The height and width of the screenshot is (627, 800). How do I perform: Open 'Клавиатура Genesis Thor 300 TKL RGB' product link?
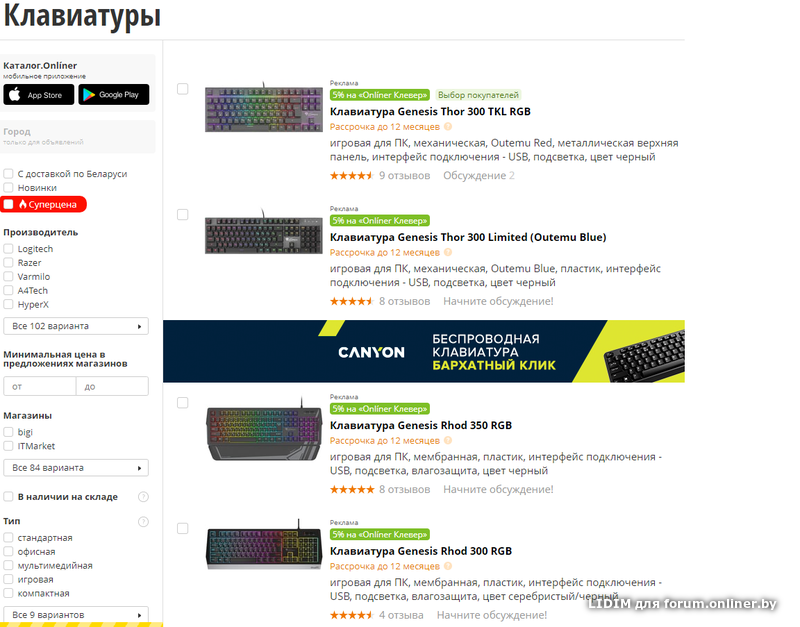(x=430, y=111)
